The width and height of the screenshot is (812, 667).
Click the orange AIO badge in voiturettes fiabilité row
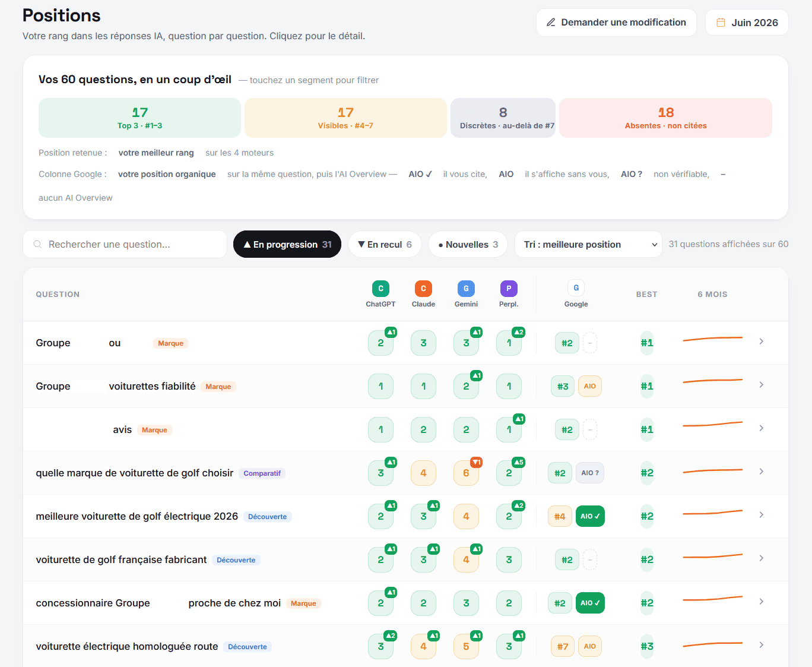[x=589, y=386]
